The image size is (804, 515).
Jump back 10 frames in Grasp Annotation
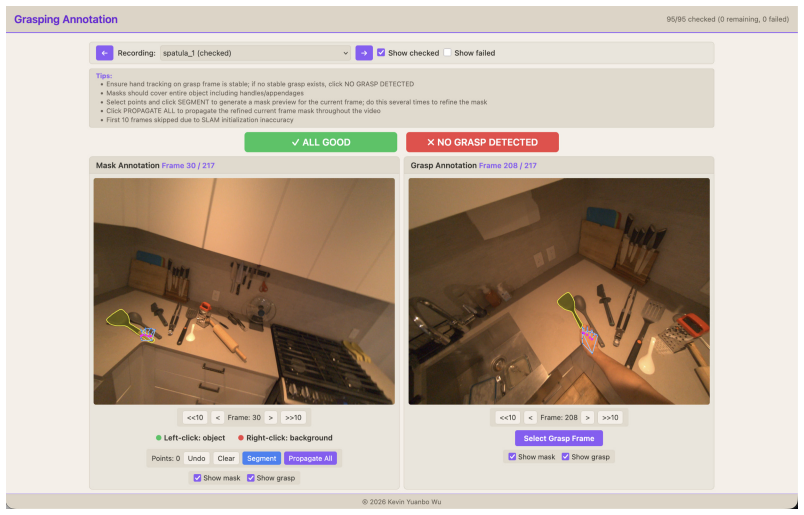pos(508,418)
